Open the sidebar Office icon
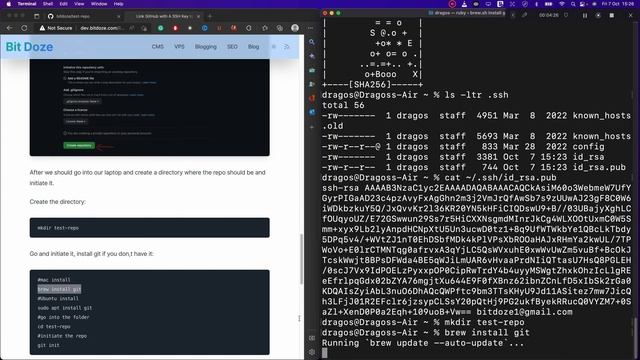Screen dimensions: 640x360 [312, 98]
